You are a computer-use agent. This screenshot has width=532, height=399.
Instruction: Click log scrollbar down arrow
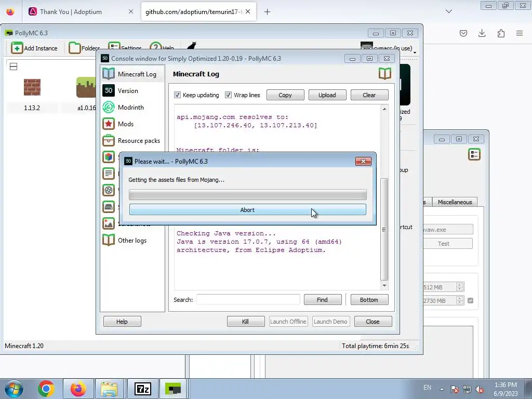pos(384,285)
